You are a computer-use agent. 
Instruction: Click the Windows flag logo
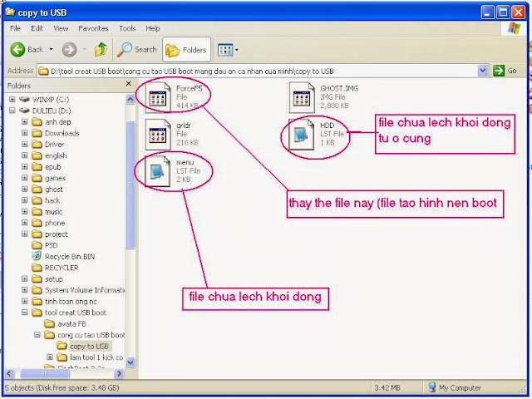[514, 28]
